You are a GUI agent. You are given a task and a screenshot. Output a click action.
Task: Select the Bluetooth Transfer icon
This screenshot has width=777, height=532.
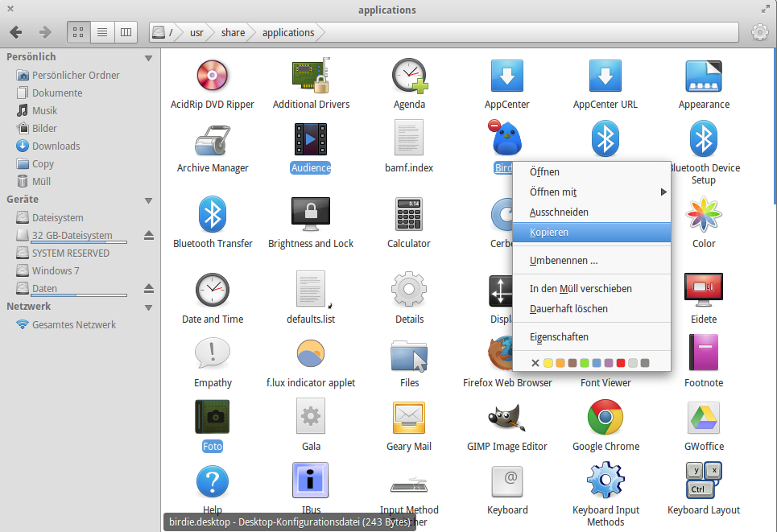[x=213, y=214]
